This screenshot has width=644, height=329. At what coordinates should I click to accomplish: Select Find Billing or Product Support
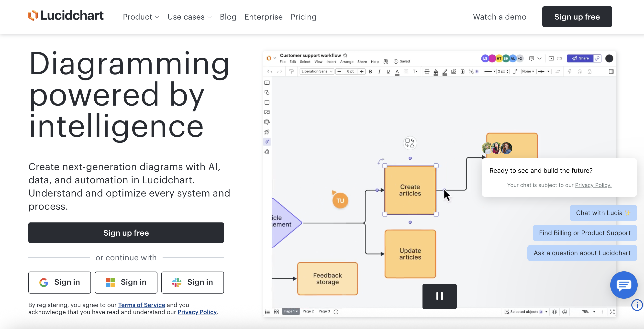click(585, 233)
